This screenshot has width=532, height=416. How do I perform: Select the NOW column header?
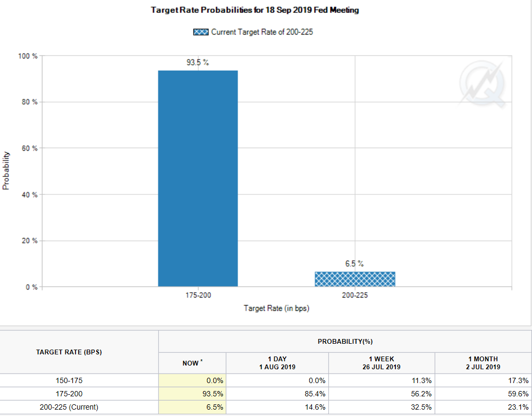[192, 363]
